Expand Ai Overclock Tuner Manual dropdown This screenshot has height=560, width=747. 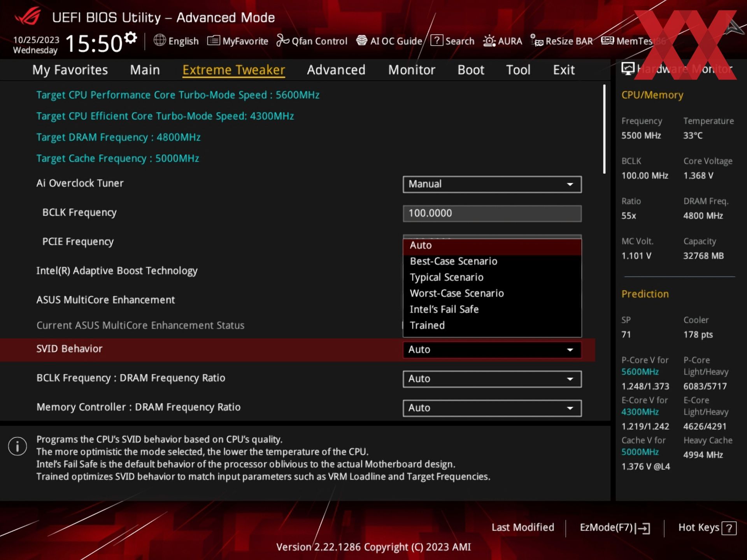[492, 184]
